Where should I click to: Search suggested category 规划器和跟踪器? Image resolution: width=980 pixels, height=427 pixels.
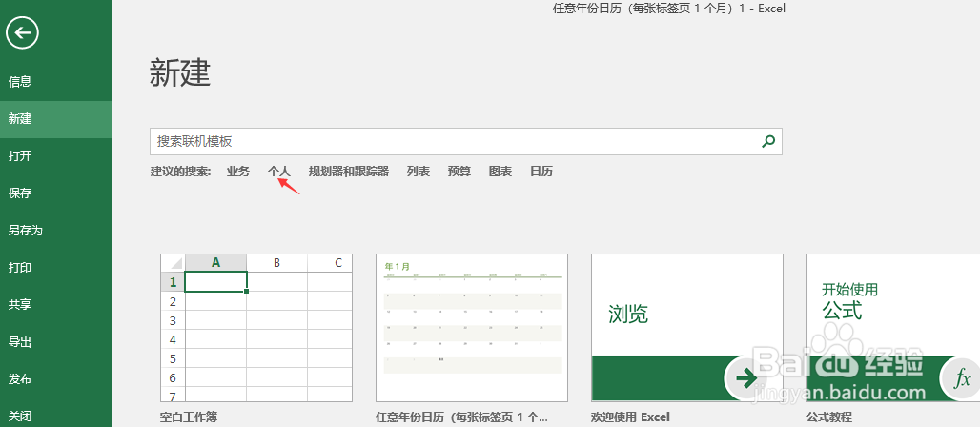pyautogui.click(x=349, y=172)
